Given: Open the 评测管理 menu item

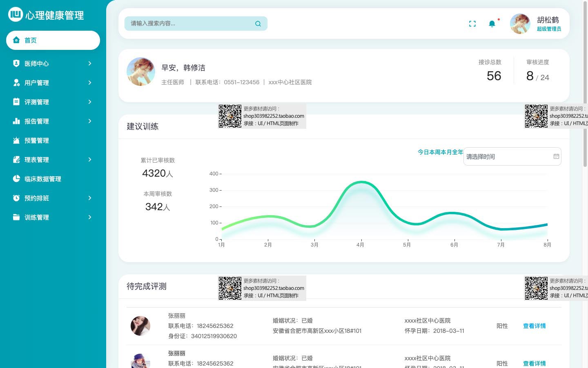Looking at the screenshot, I should pyautogui.click(x=37, y=102).
